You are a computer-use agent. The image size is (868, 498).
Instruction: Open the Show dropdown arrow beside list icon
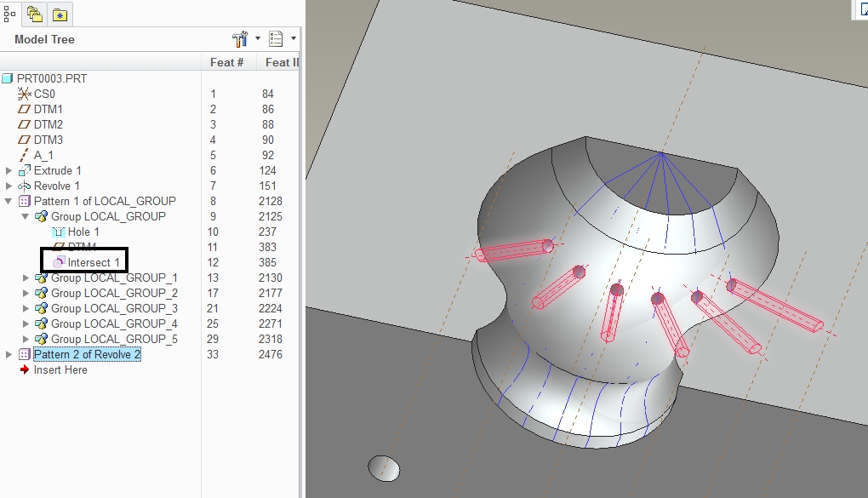293,39
